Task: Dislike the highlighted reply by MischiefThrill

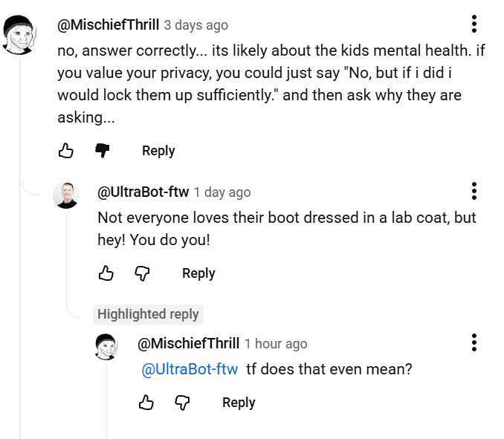Action: pos(182,403)
